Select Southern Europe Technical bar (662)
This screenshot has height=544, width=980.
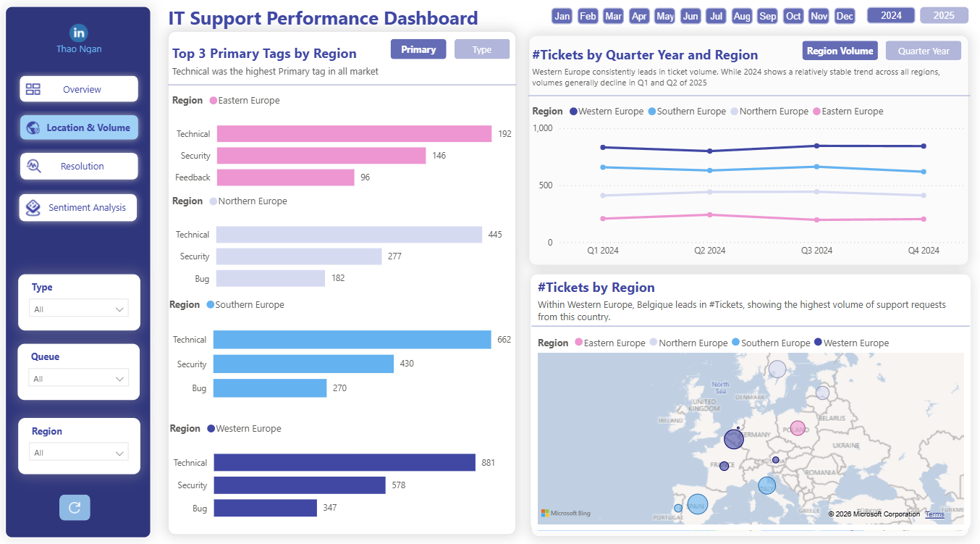click(352, 340)
